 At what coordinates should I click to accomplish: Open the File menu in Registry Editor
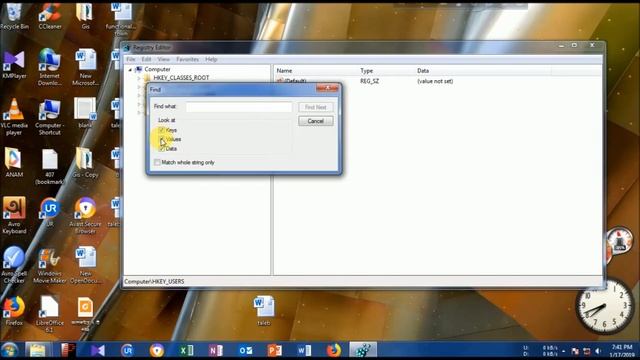coord(131,59)
